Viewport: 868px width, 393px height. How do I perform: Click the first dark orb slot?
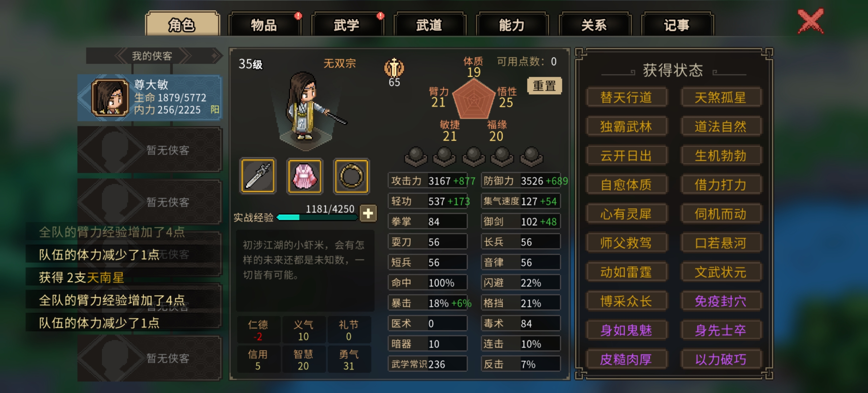click(416, 157)
